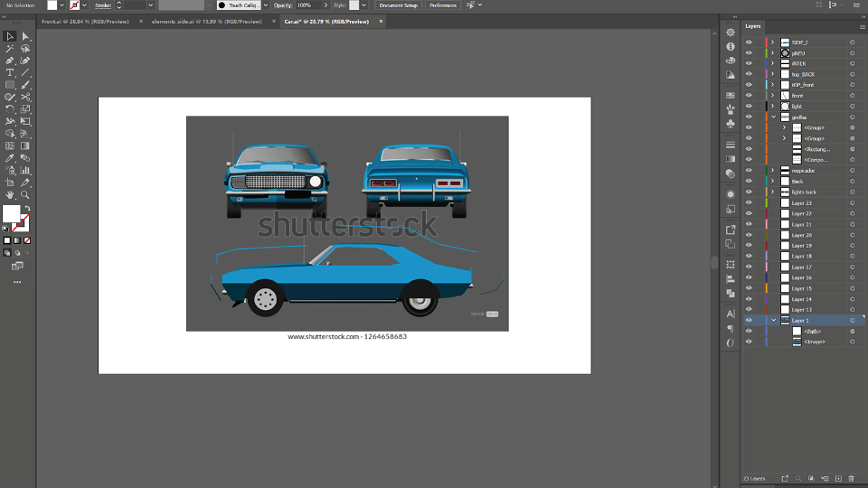The image size is (868, 488).
Task: Select the Selection tool arrow
Action: (9, 36)
